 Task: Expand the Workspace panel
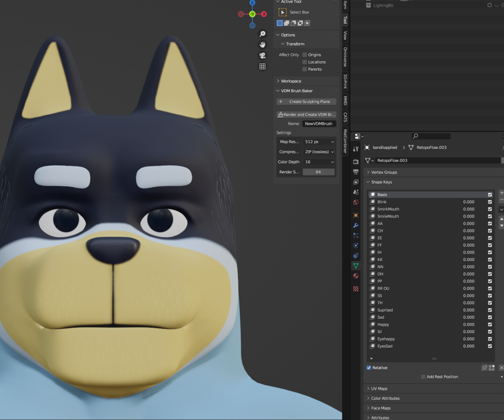[x=278, y=81]
